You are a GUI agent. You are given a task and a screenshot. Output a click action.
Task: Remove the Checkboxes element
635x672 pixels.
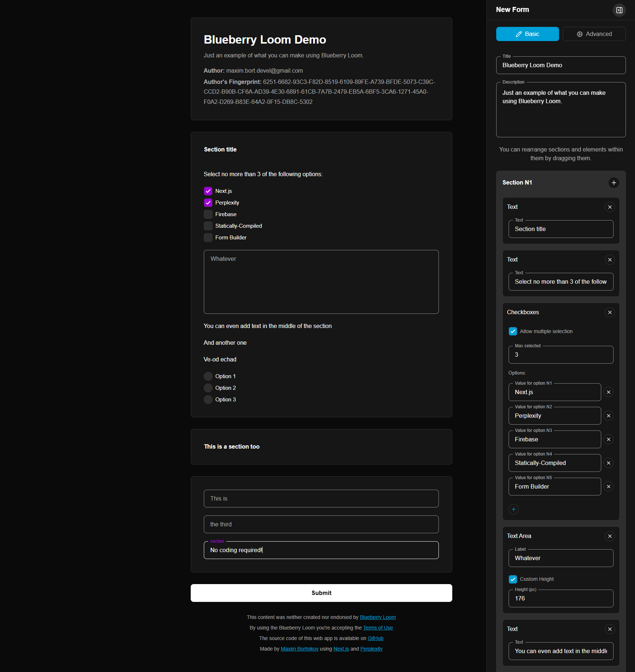[610, 312]
